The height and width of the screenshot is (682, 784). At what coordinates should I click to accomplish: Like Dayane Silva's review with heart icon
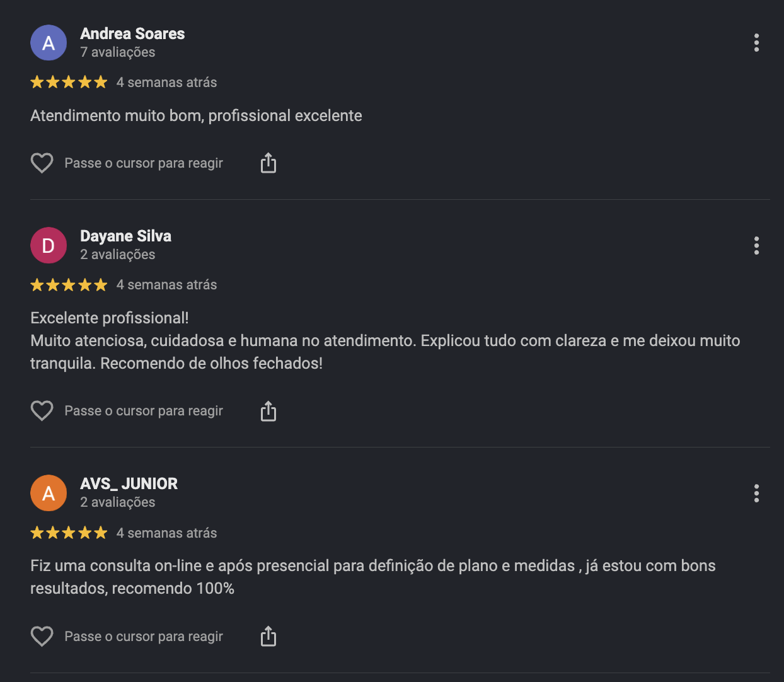(x=42, y=411)
